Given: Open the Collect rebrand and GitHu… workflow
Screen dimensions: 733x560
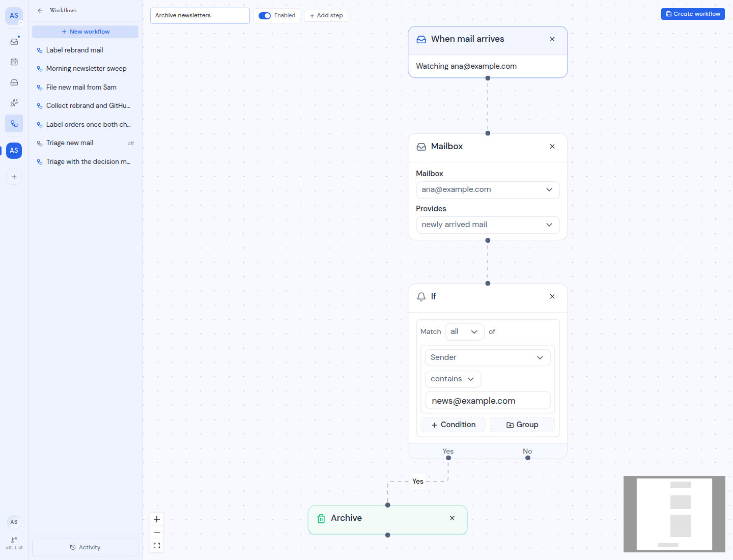Looking at the screenshot, I should click(x=85, y=106).
